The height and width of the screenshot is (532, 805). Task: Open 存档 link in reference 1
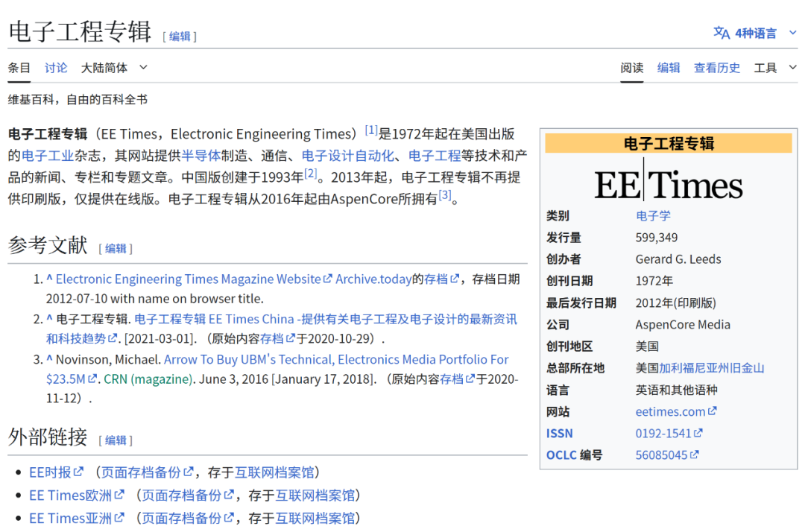[441, 279]
